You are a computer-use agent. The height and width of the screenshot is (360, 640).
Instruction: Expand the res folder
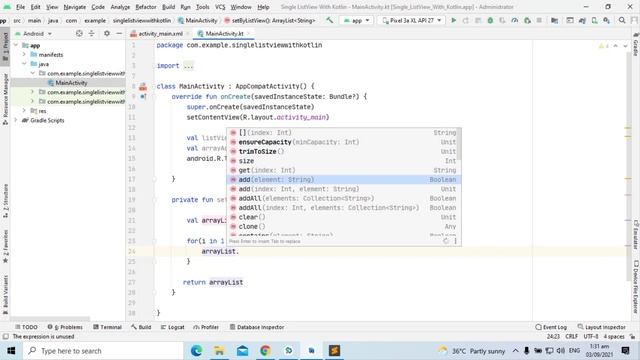(24, 111)
